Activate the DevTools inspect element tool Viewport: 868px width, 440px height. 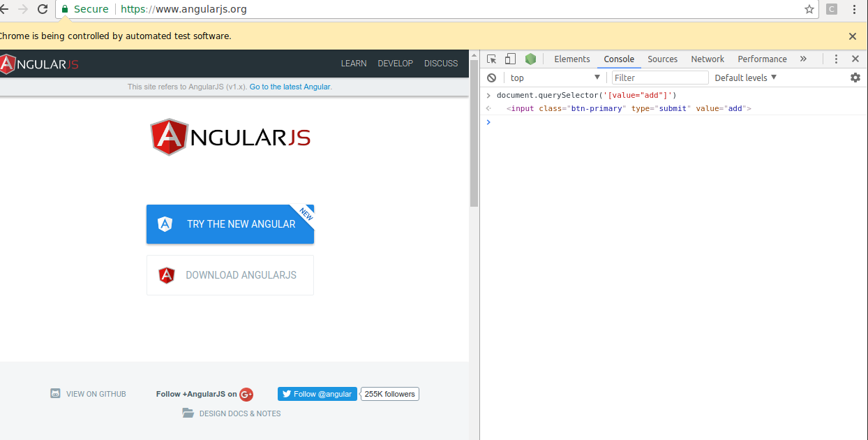pyautogui.click(x=491, y=59)
